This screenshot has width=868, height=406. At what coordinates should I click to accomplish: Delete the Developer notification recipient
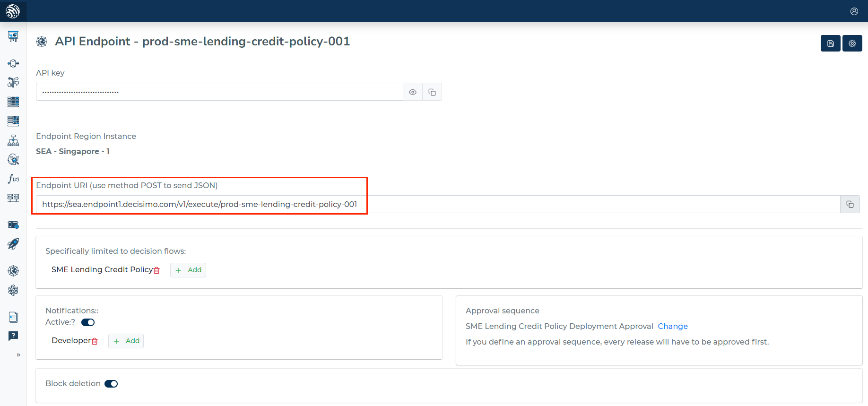[95, 341]
